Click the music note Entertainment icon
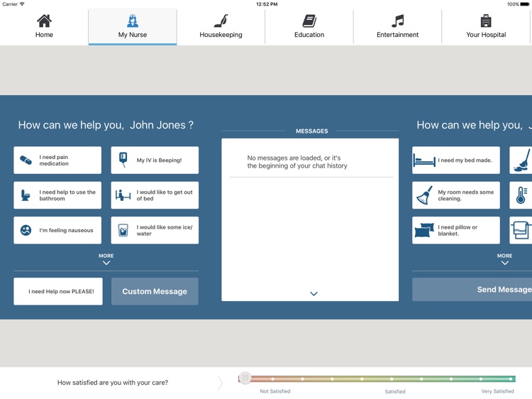The height and width of the screenshot is (399, 532). click(398, 21)
